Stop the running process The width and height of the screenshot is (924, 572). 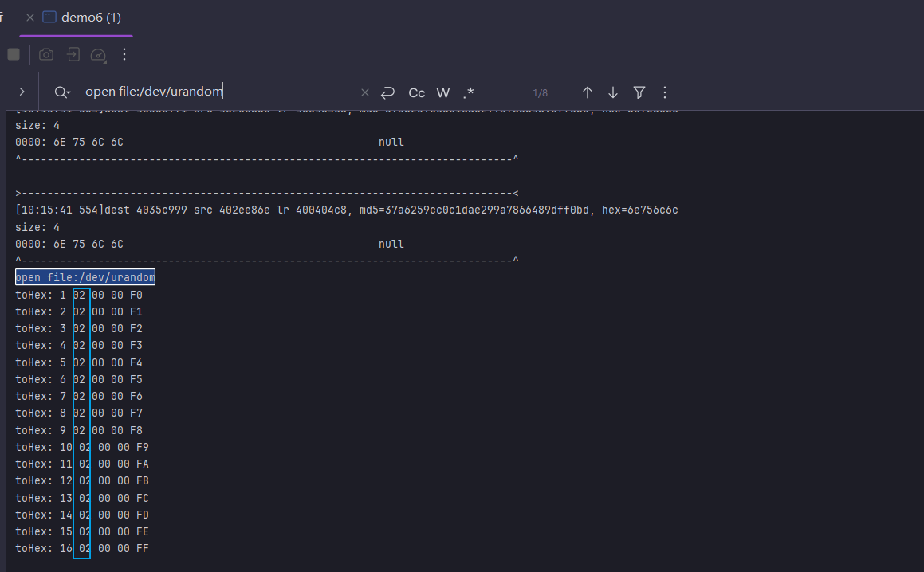14,55
